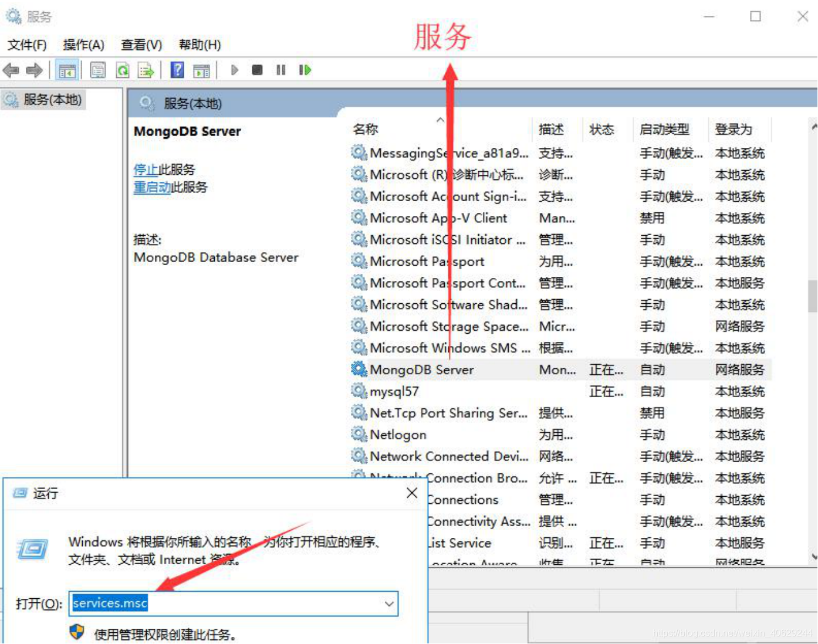
Task: Toggle the console tree visibility icon
Action: coord(68,70)
